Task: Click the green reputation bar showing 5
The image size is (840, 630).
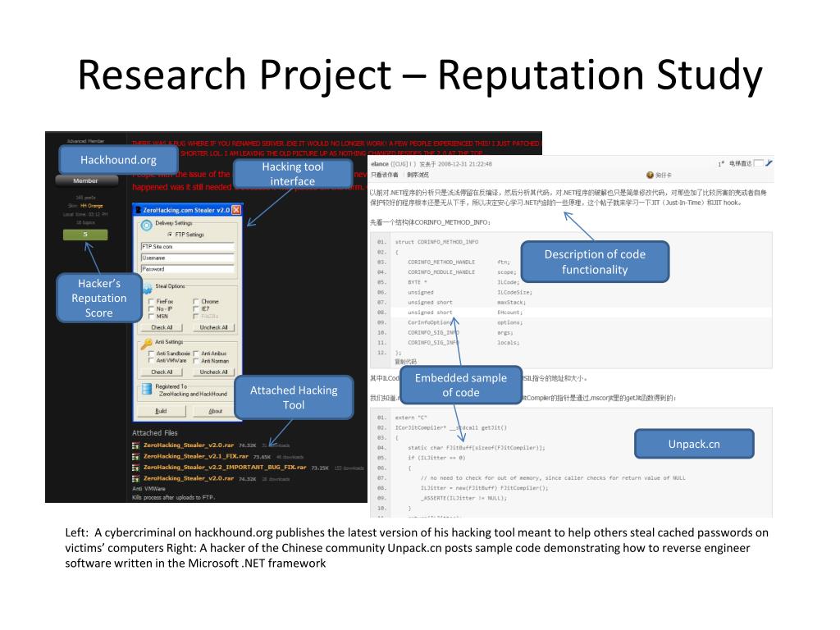Action: pyautogui.click(x=85, y=235)
